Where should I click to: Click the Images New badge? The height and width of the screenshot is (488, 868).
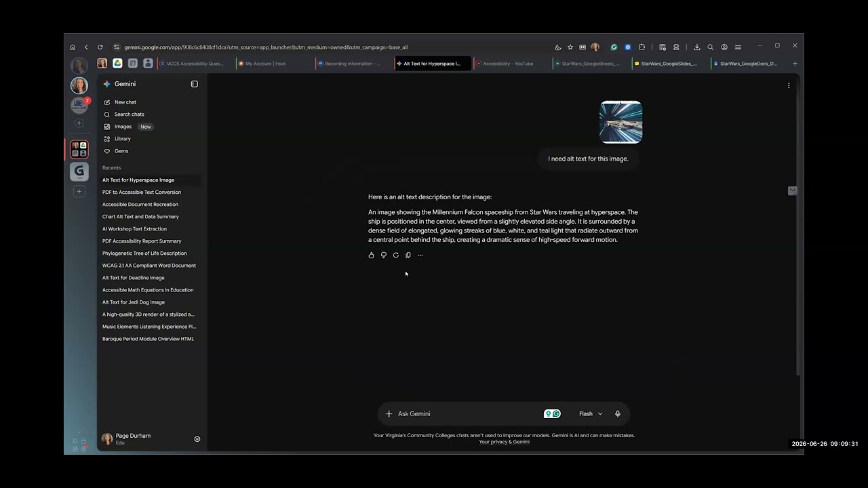coord(146,127)
